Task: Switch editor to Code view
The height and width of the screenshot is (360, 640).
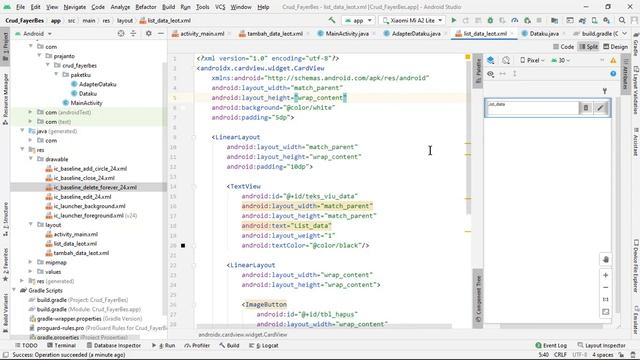Action: (x=564, y=47)
